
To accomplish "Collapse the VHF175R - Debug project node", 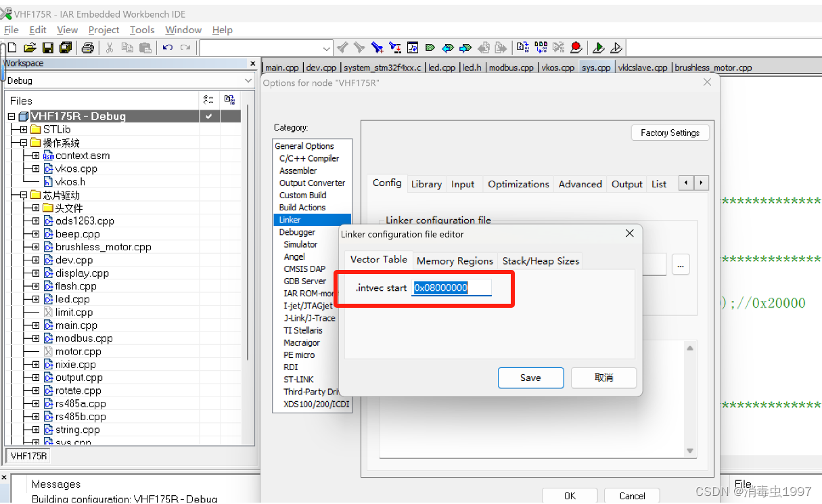I will click(x=12, y=116).
